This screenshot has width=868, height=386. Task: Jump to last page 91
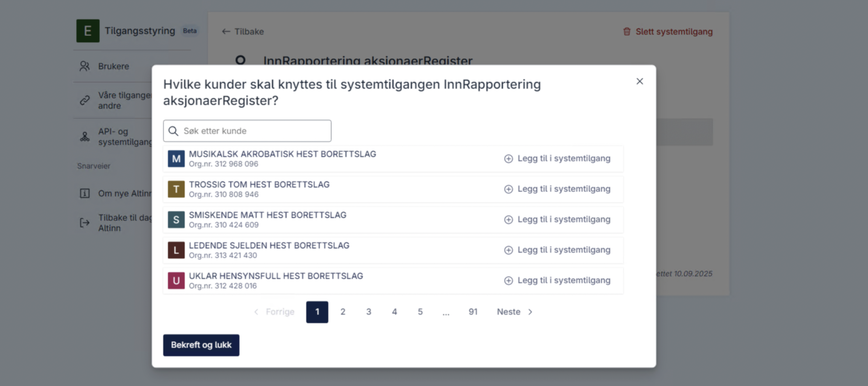click(x=473, y=312)
